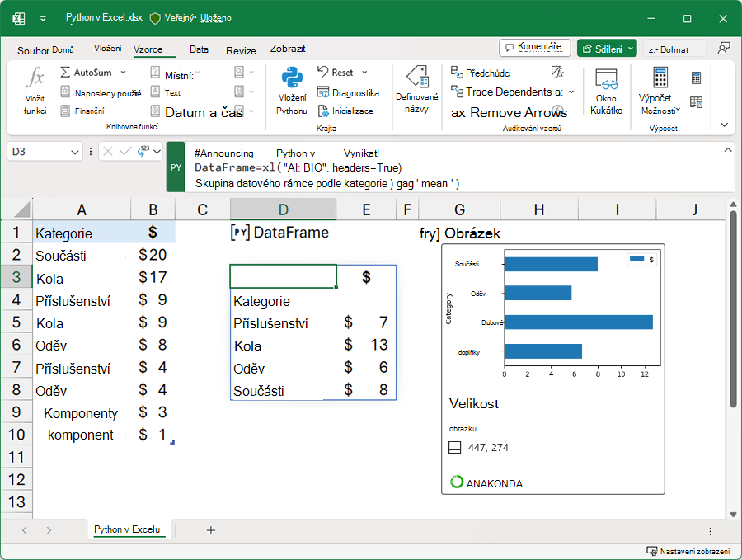The height and width of the screenshot is (560, 742).
Task: Click the Vložit funkci fx icon
Action: pos(35,78)
